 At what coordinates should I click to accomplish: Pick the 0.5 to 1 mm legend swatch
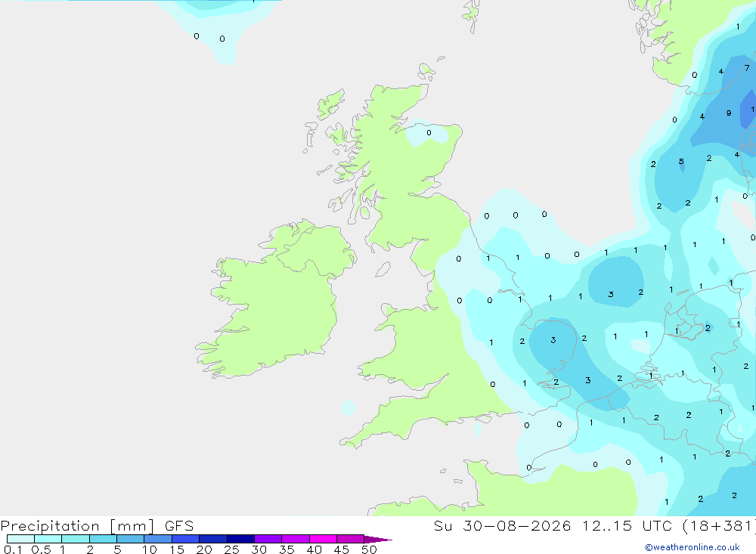coord(48,539)
